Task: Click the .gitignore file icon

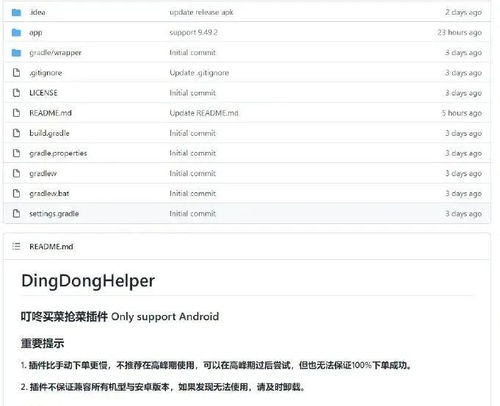Action: tap(16, 73)
